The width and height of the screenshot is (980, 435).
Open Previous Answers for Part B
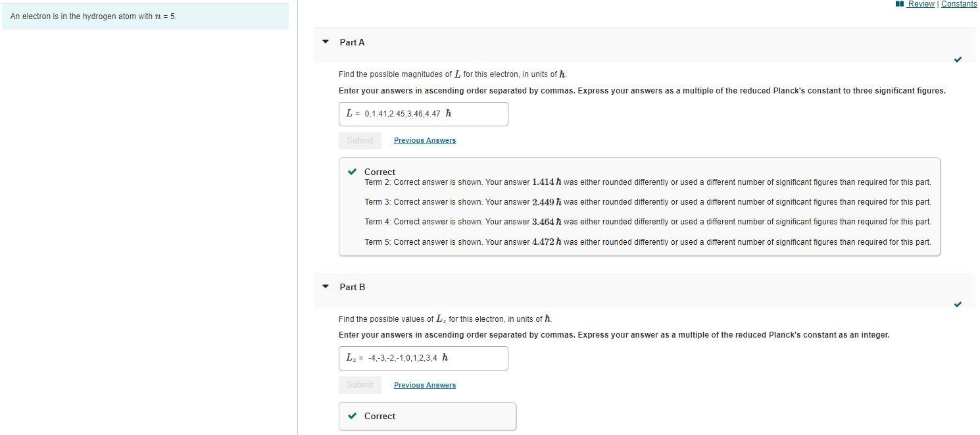tap(425, 385)
